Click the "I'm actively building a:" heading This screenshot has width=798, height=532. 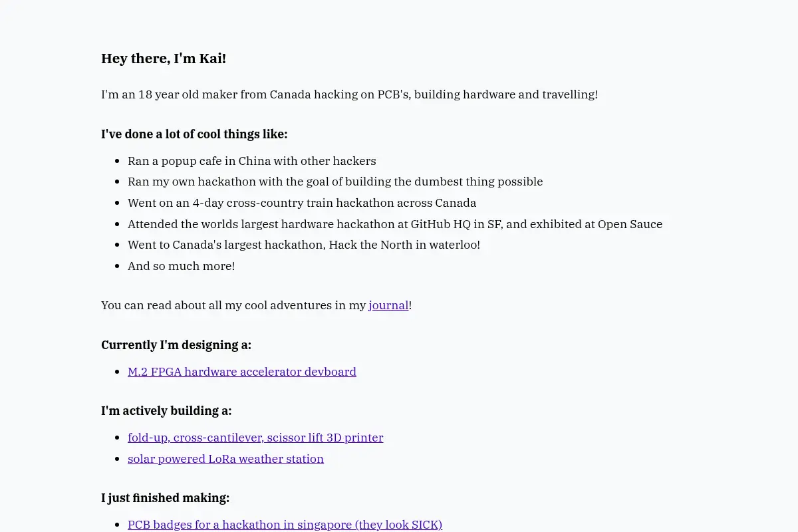click(166, 411)
